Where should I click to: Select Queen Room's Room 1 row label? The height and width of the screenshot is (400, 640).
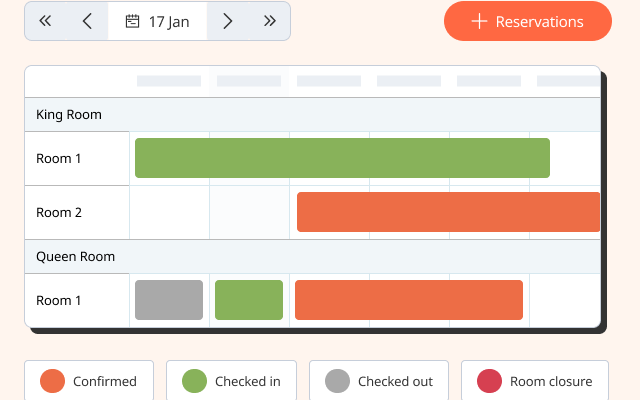[x=59, y=300]
